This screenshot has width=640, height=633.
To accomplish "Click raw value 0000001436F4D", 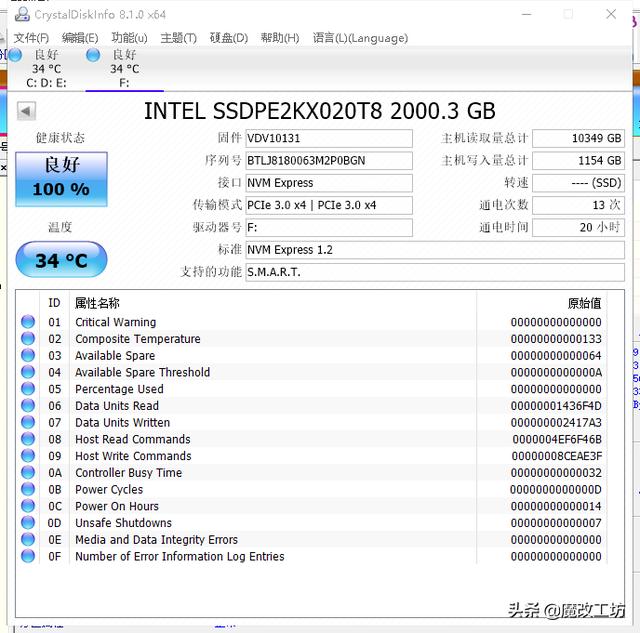I will (556, 406).
